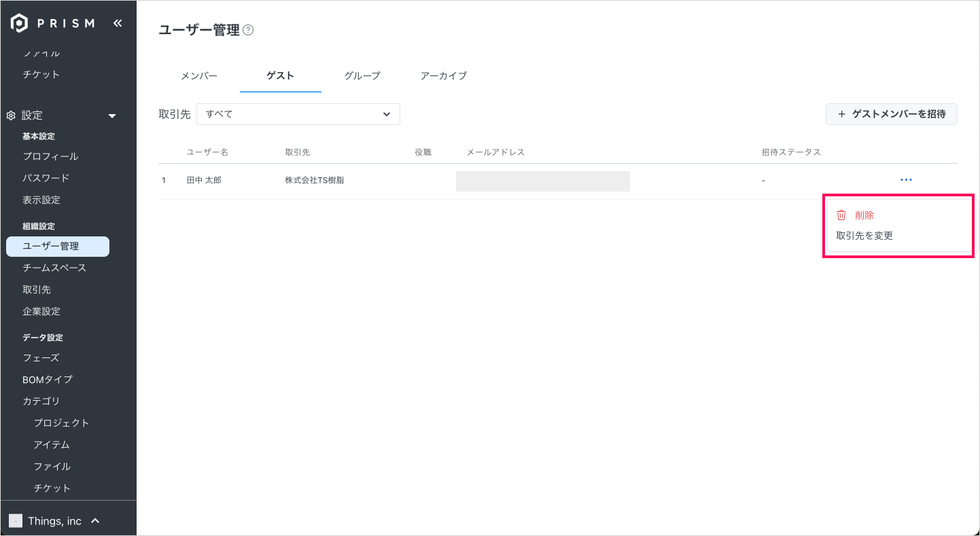Click the help question mark icon

click(x=248, y=30)
